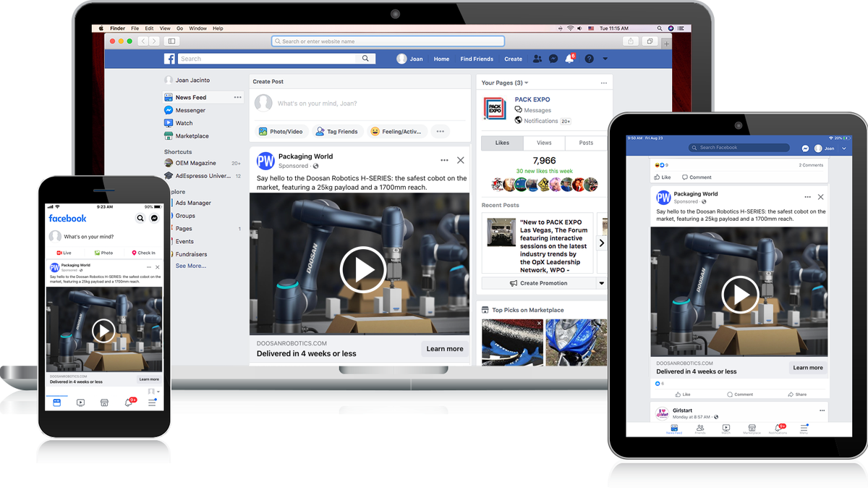Screen dimensions: 868x488
Task: Open laptop Packaging World ad ellipsis menu
Action: 444,160
